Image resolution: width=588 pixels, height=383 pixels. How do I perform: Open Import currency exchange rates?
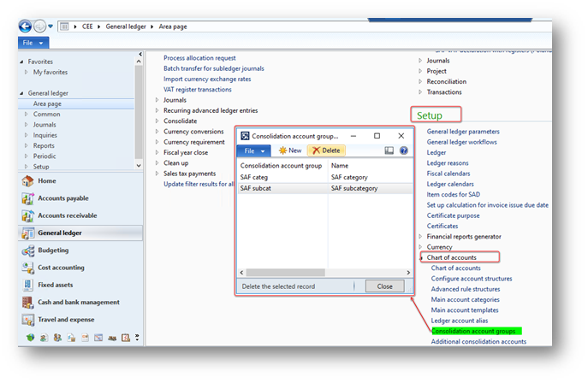click(x=207, y=79)
